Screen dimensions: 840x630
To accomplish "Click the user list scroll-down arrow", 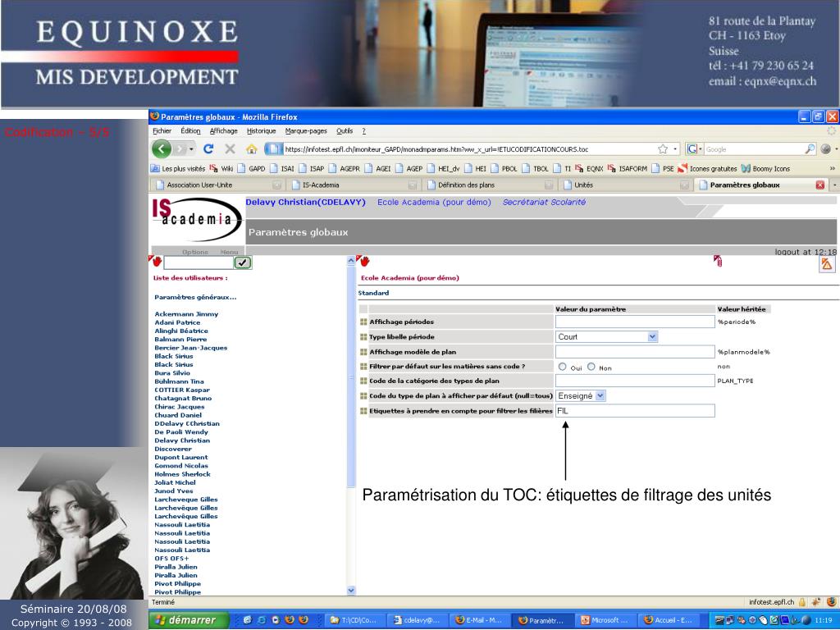I will click(351, 591).
